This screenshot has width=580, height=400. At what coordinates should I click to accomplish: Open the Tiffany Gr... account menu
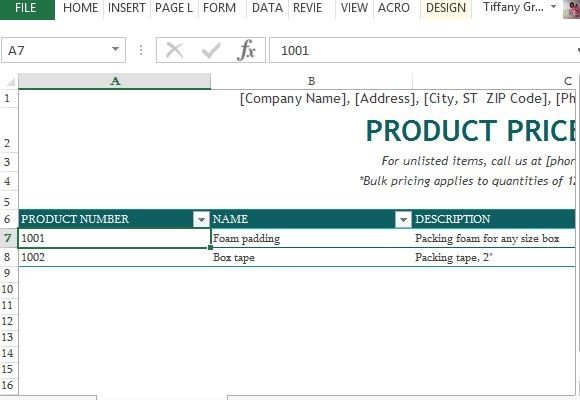[x=519, y=7]
